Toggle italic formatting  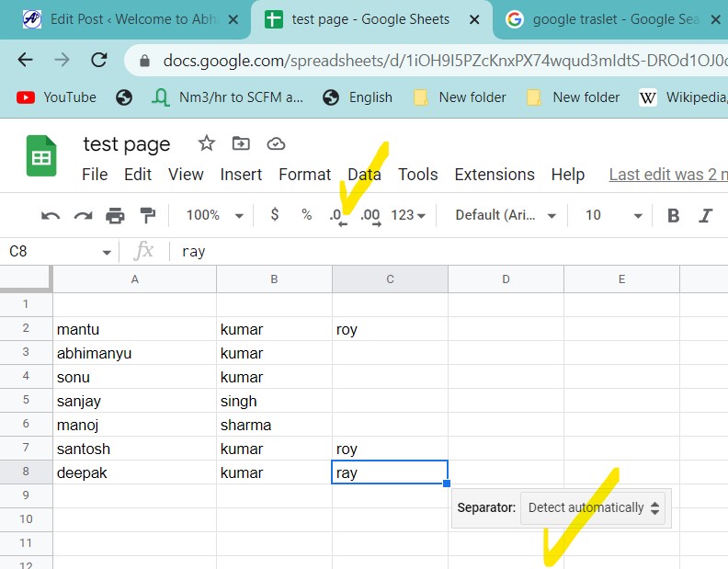(x=706, y=215)
